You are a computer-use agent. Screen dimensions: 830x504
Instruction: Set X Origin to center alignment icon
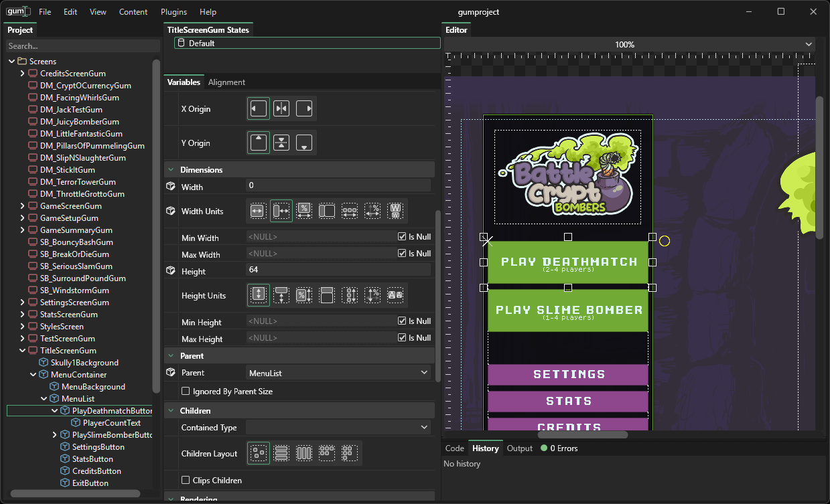[281, 108]
